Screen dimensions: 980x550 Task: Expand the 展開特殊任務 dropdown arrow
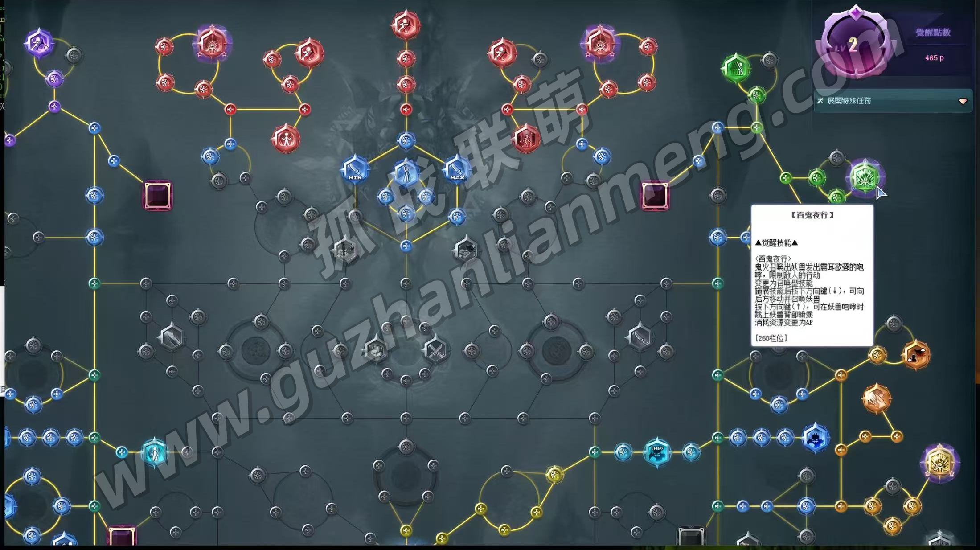pos(963,101)
